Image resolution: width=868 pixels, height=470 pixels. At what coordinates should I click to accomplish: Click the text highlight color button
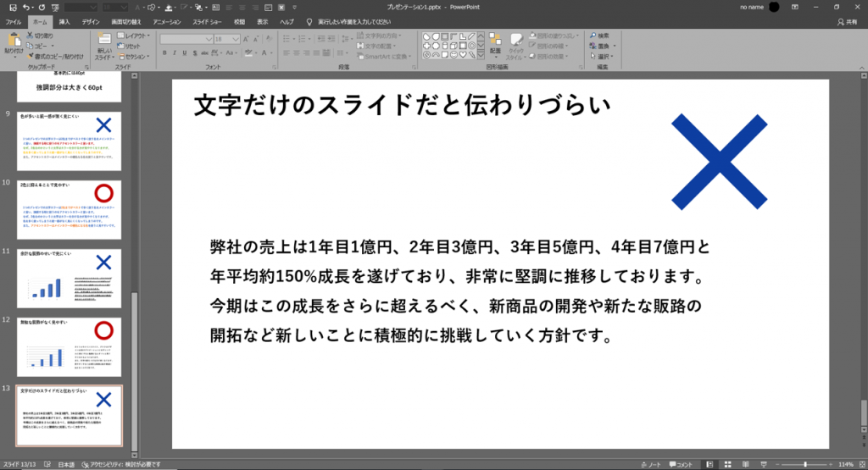(x=248, y=53)
